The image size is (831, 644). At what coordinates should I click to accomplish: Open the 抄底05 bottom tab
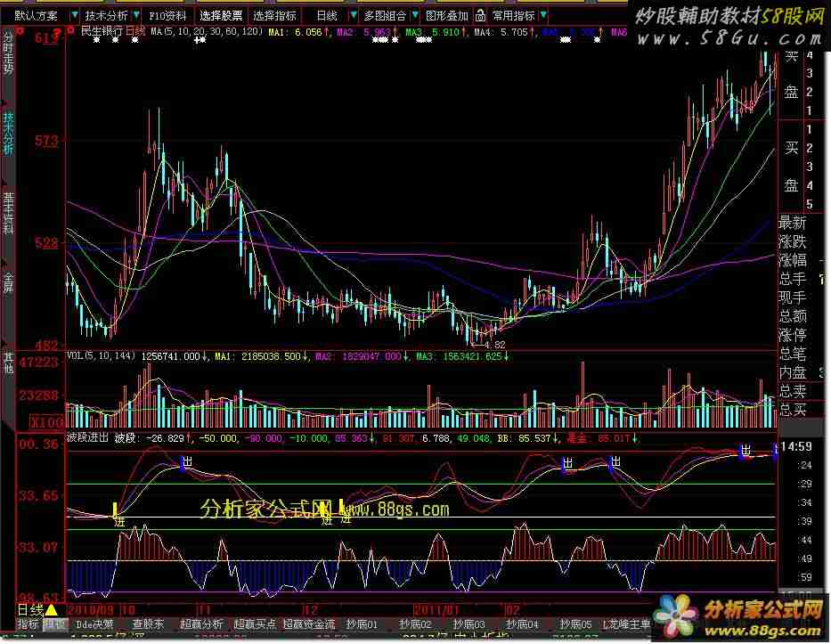(575, 624)
